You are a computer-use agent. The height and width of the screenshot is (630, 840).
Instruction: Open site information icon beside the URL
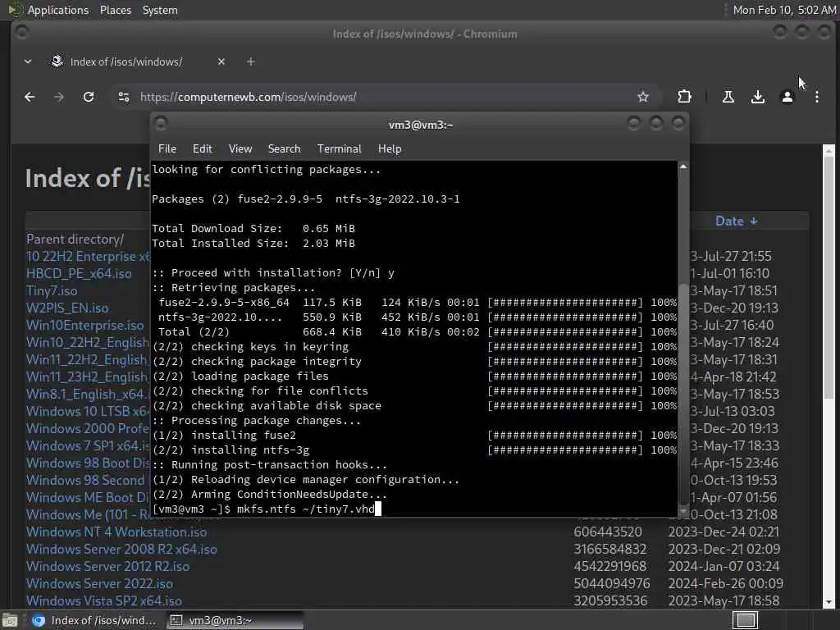(x=124, y=97)
